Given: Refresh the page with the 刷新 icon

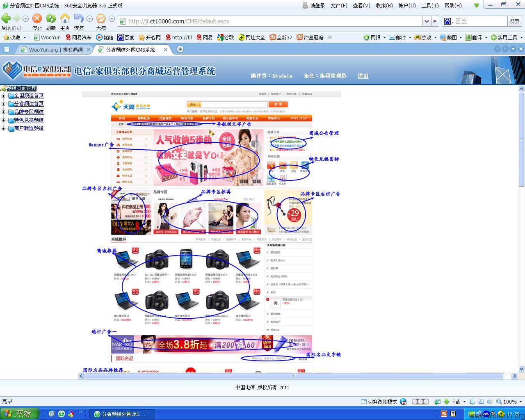Looking at the screenshot, I should click(x=51, y=18).
